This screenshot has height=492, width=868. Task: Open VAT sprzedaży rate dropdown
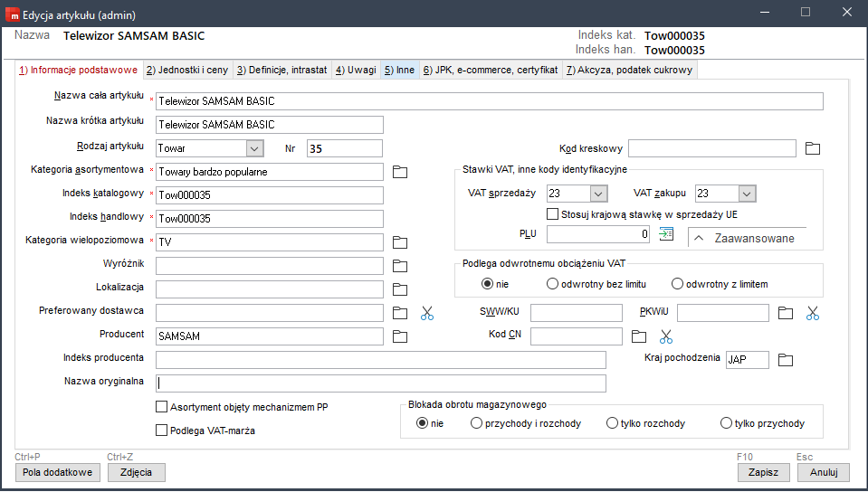pyautogui.click(x=598, y=194)
